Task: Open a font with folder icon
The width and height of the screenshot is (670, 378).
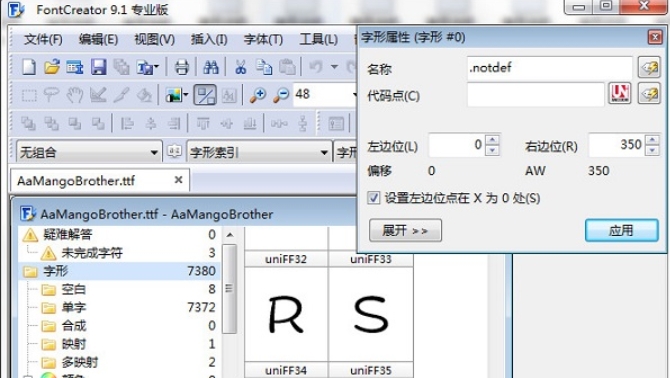Action: [52, 67]
